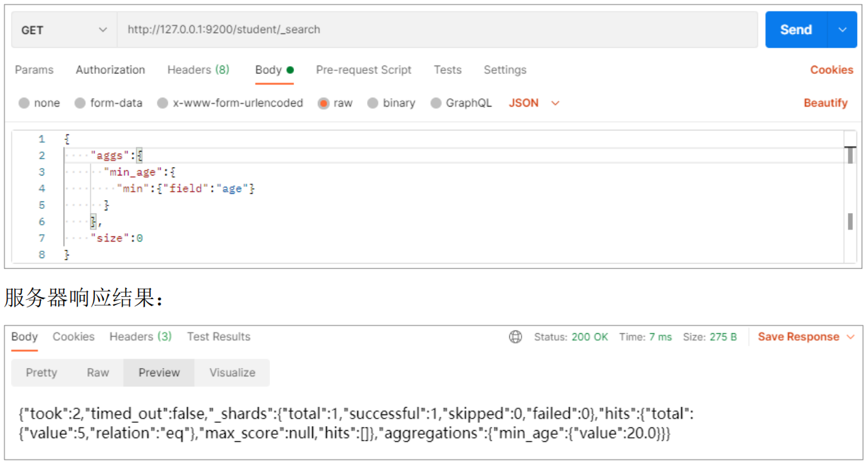Open the Send button arrow dropdown
Image resolution: width=868 pixels, height=465 pixels.
842,30
